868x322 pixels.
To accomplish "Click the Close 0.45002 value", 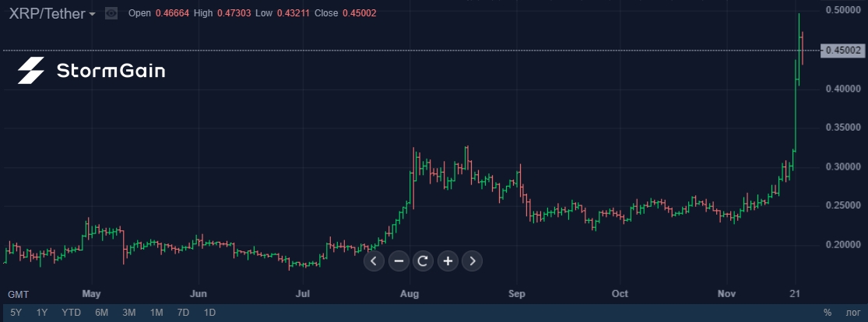I will point(360,12).
